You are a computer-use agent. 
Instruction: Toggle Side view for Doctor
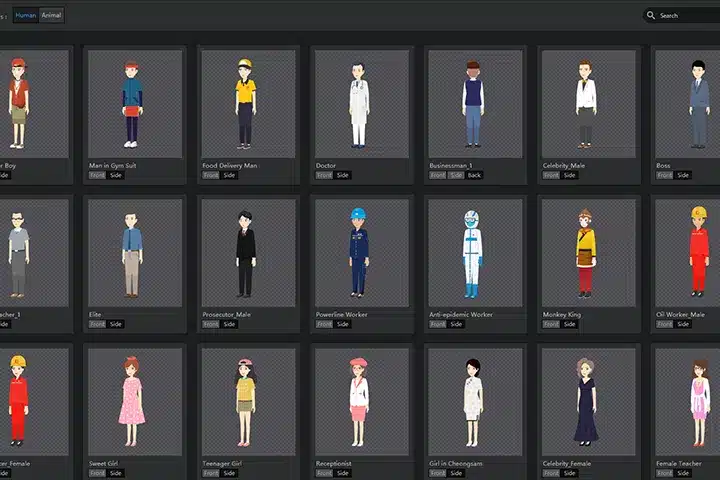343,175
